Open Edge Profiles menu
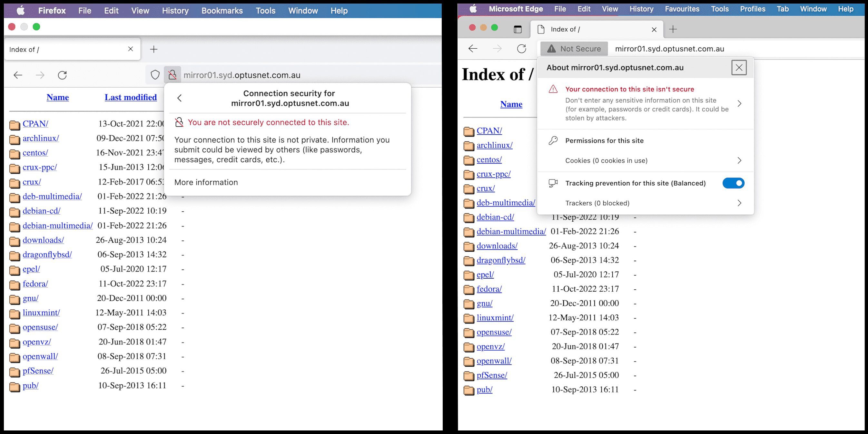868x434 pixels. point(753,9)
